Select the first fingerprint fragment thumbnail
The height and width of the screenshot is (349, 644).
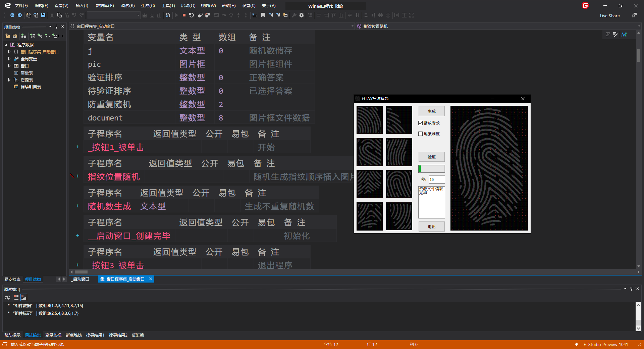click(370, 120)
